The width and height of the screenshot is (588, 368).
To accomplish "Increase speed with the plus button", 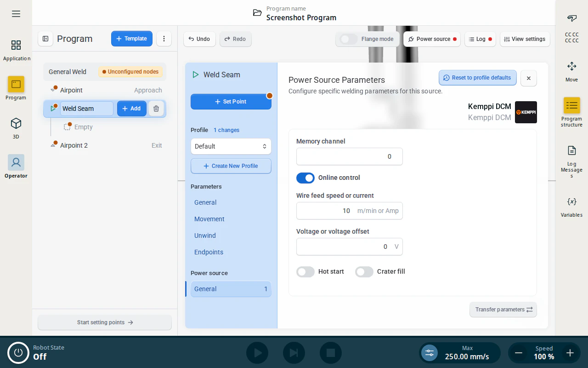I will click(x=570, y=353).
